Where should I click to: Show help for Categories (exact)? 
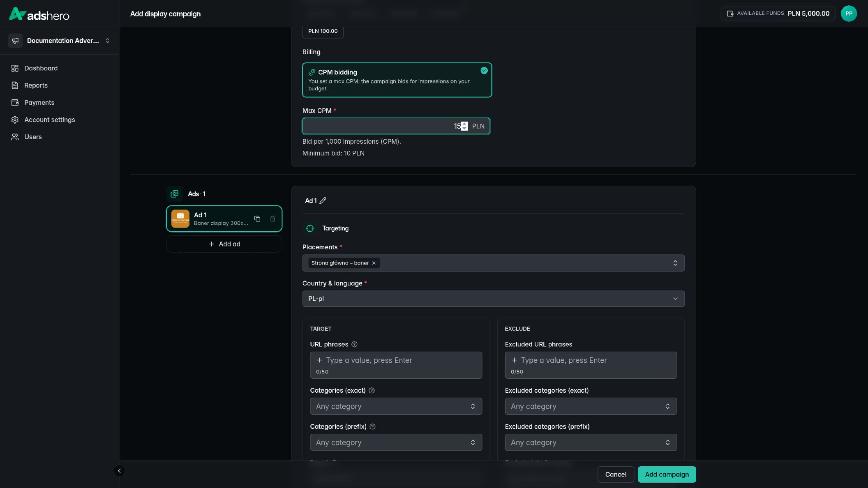pos(372,390)
